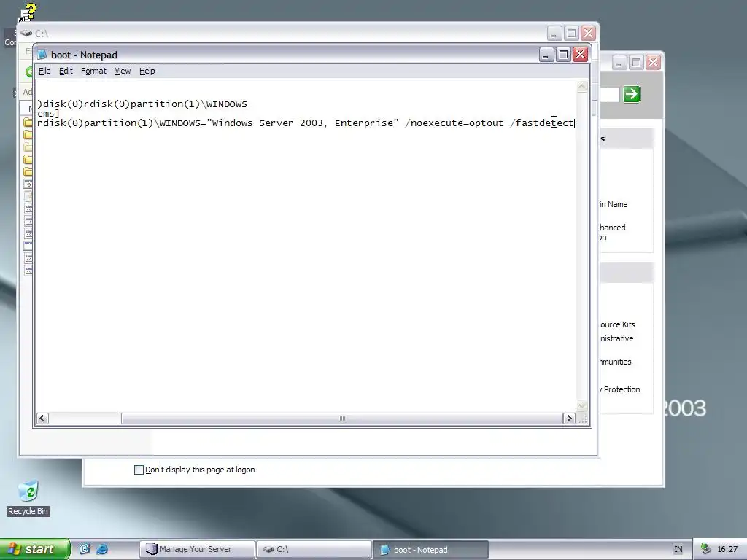The image size is (747, 560).
Task: Click the Start button
Action: 34,549
